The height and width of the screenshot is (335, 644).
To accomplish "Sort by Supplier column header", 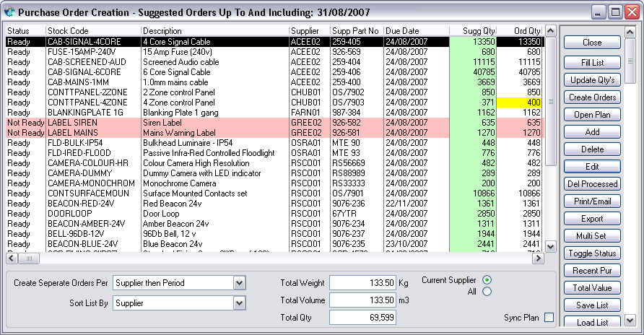I will coord(310,31).
